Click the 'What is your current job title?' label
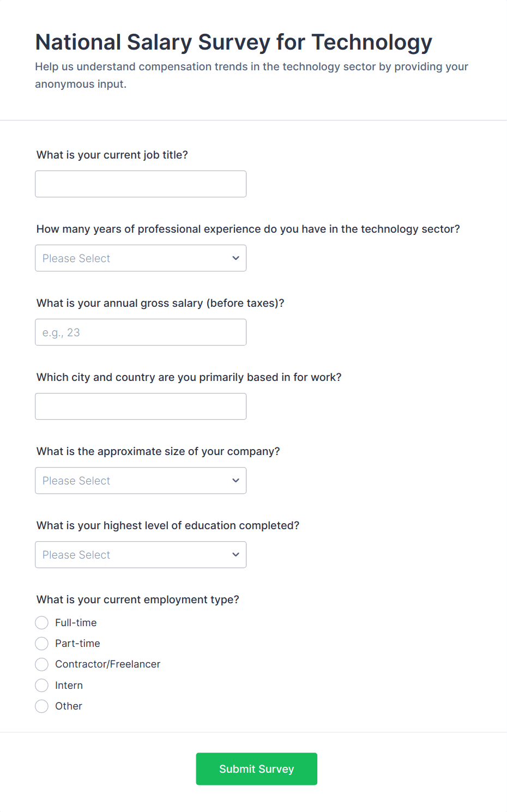Viewport: 507px width, 812px height. pos(112,155)
